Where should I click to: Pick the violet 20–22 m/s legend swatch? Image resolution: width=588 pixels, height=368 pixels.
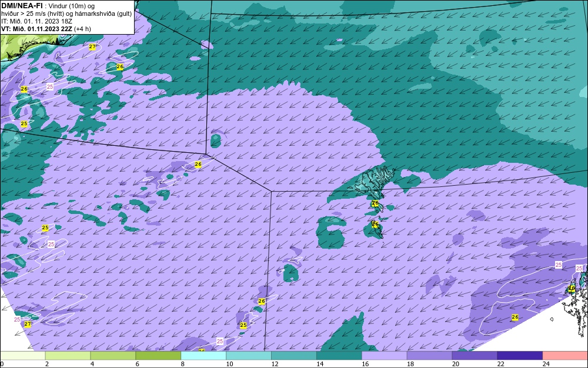[x=475, y=356]
